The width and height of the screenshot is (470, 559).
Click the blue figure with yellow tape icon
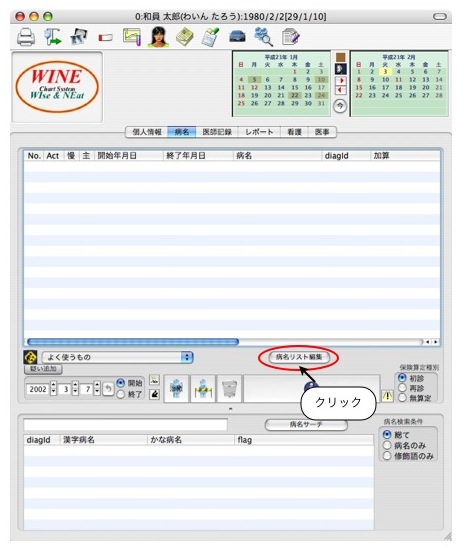pyautogui.click(x=203, y=389)
